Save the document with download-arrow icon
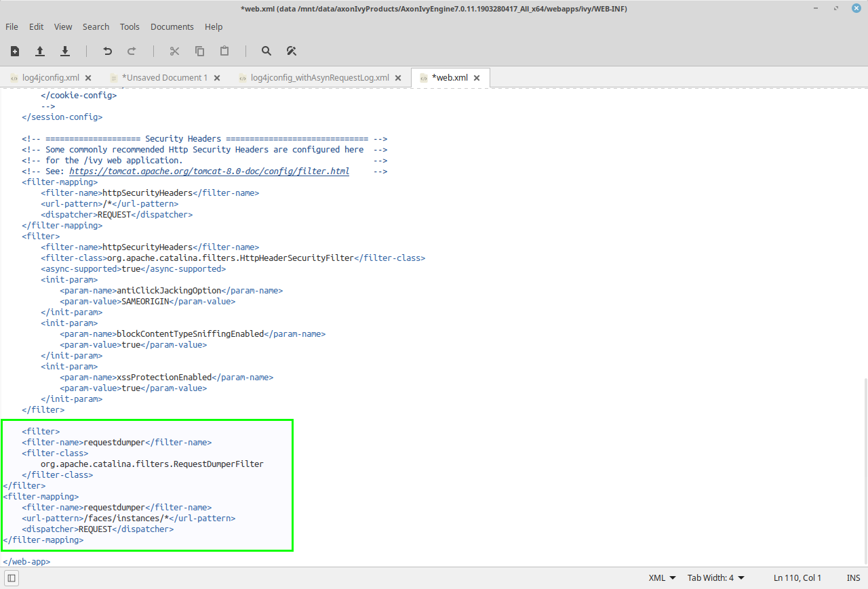The image size is (868, 589). [x=65, y=51]
